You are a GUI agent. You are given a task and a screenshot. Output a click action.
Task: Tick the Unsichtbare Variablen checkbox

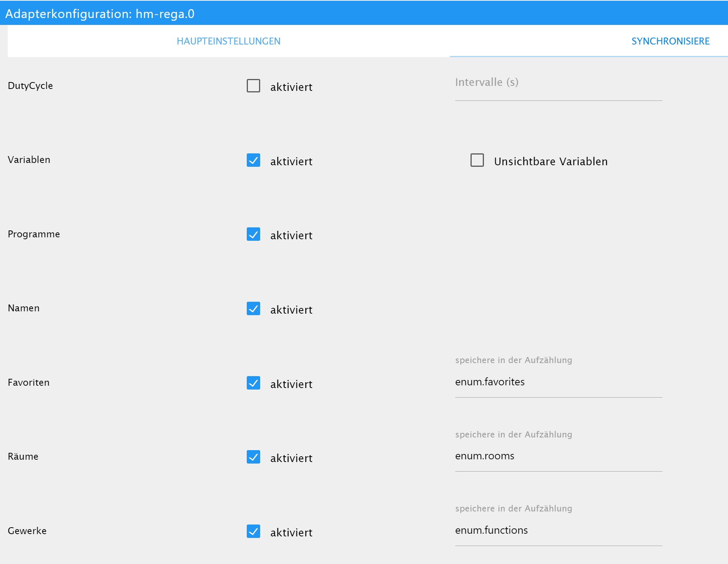477,160
